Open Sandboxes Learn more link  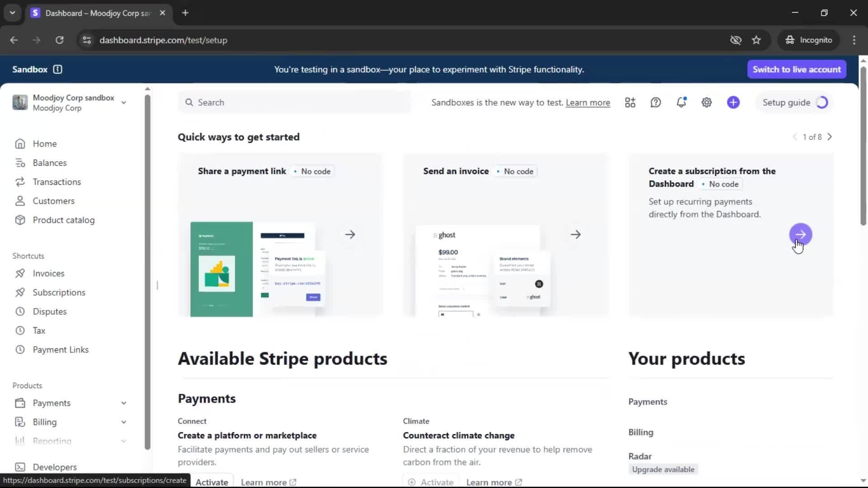coord(588,103)
